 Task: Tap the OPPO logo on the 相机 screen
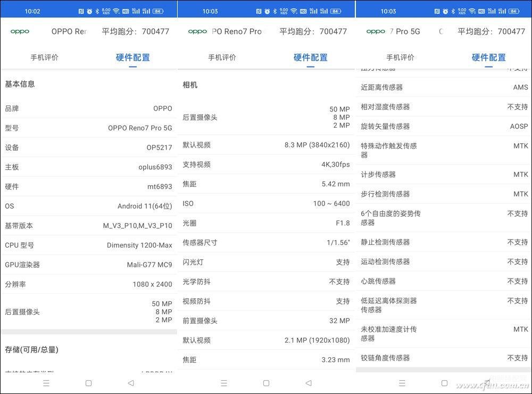pos(197,31)
